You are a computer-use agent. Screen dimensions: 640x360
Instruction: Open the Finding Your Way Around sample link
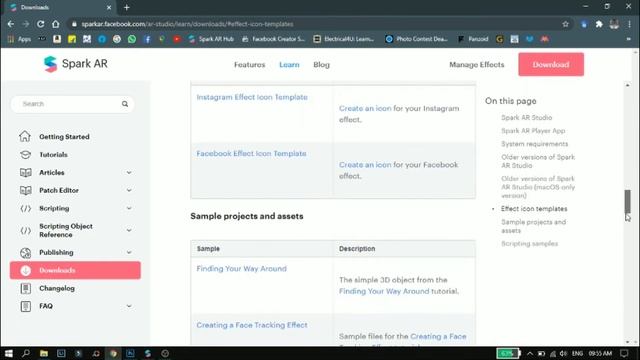point(241,269)
